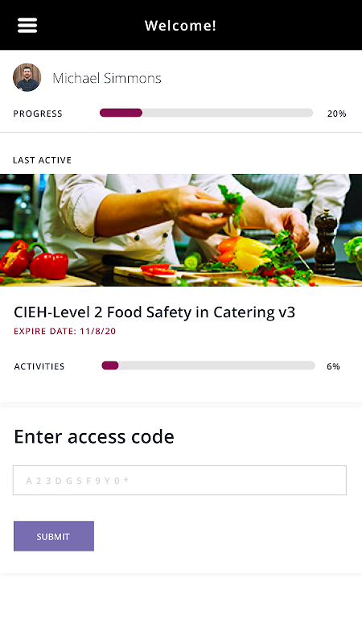The width and height of the screenshot is (362, 644).
Task: Click the filled part of progress bar
Action: 121,113
